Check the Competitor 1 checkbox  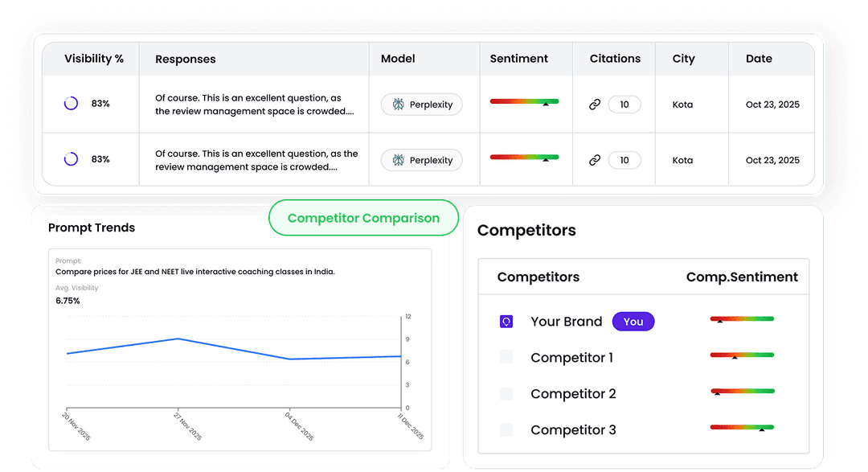(x=508, y=357)
